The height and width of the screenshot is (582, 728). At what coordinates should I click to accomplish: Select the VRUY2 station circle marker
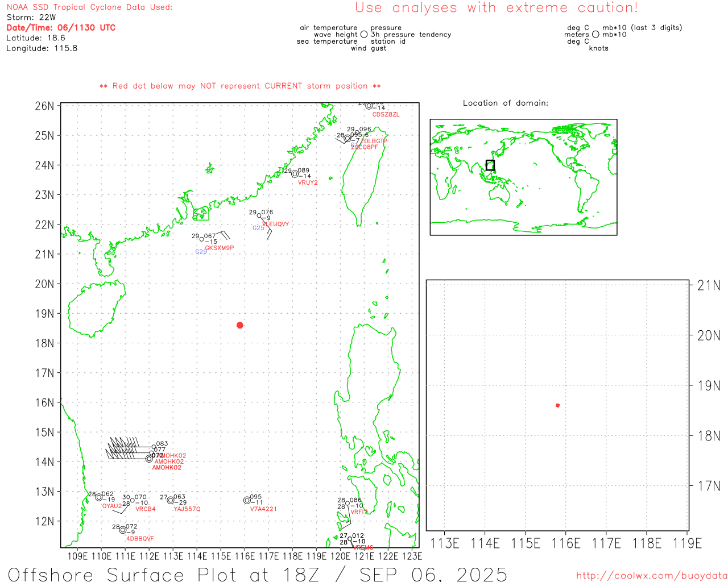click(295, 174)
